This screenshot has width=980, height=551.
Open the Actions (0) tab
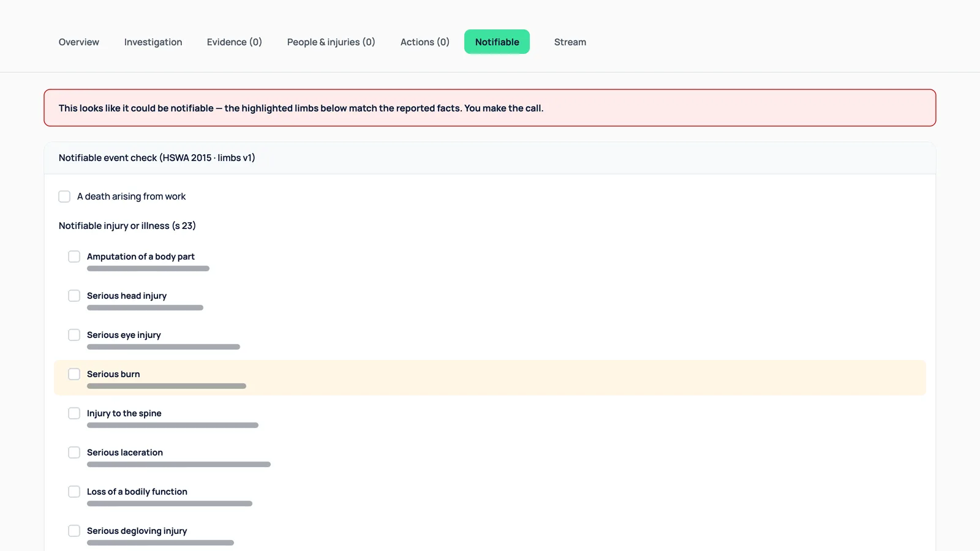(424, 42)
